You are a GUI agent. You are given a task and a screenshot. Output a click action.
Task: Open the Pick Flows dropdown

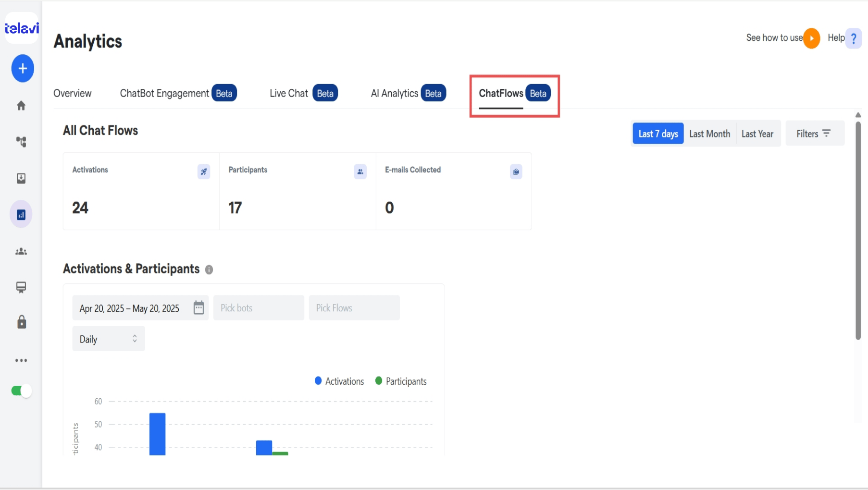(x=354, y=308)
